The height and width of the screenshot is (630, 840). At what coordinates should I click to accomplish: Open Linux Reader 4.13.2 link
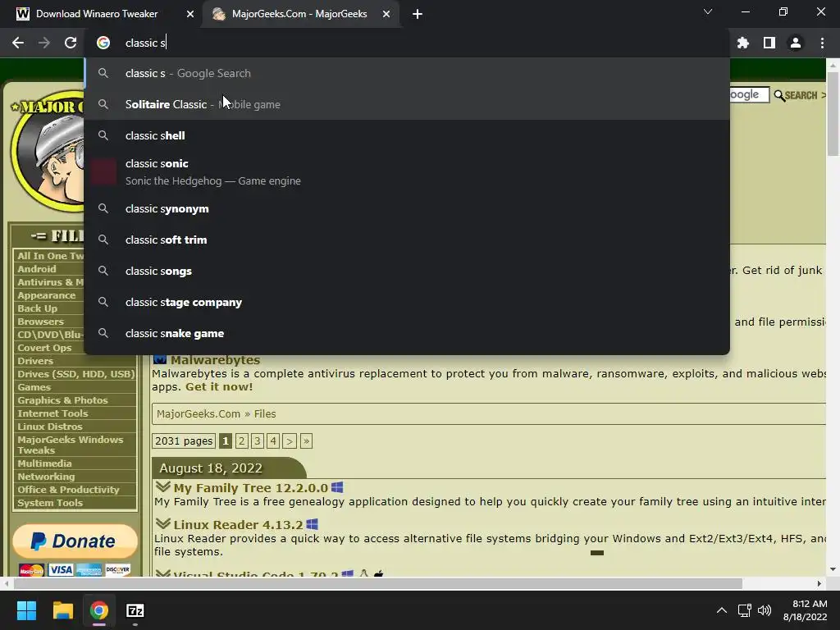tap(239, 525)
